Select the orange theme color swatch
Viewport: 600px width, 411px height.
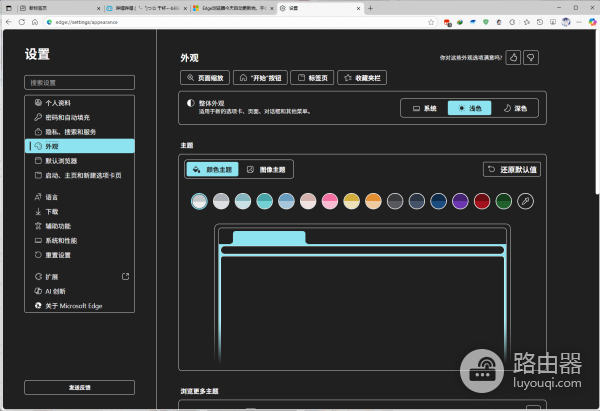click(373, 201)
